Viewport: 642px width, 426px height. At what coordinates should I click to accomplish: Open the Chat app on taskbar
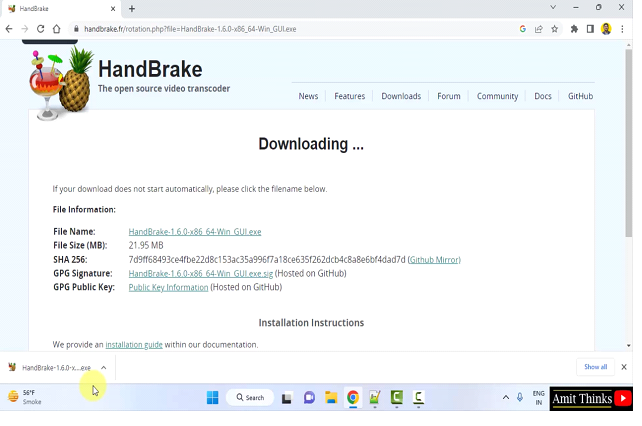tap(309, 397)
